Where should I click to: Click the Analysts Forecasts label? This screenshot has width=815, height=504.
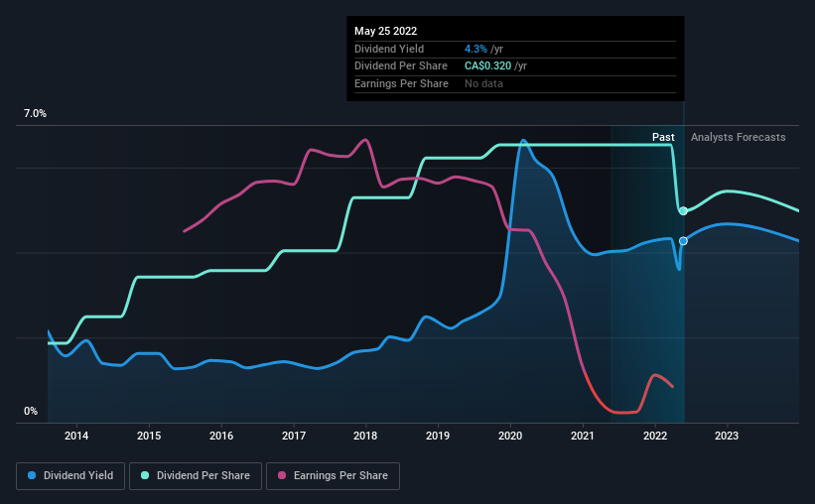pos(739,137)
